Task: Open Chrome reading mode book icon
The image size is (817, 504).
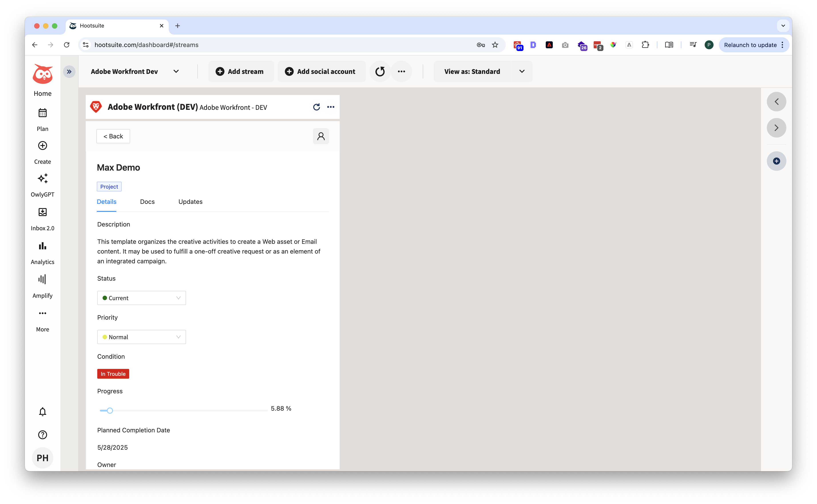Action: tap(669, 45)
